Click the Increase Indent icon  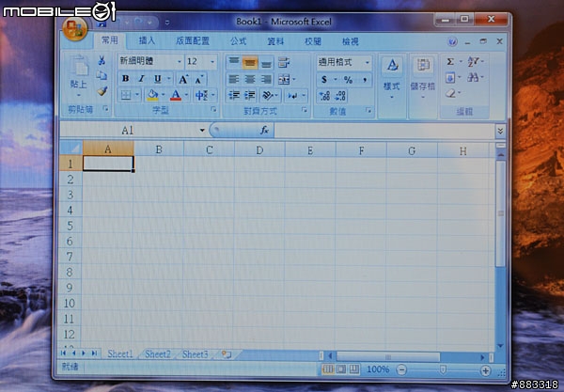point(250,95)
